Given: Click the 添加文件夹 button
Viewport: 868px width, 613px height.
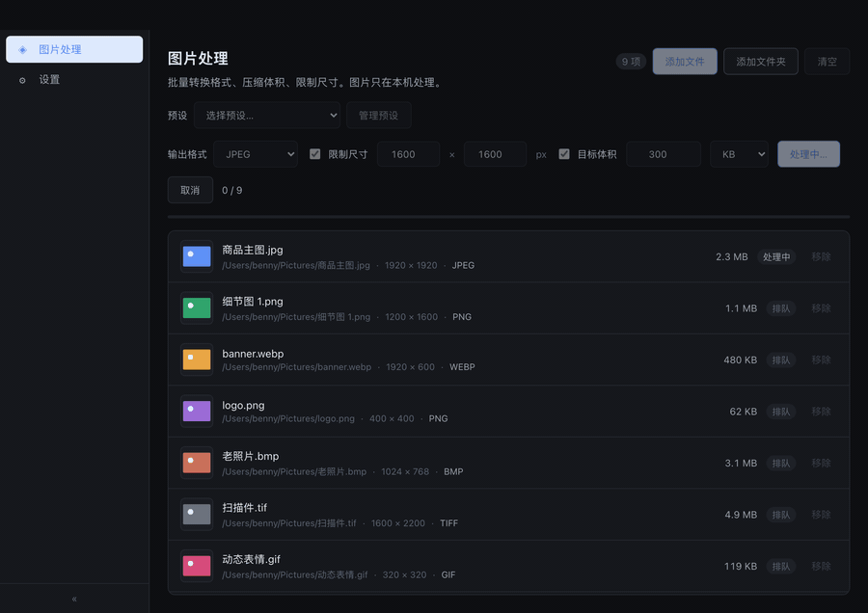Looking at the screenshot, I should (x=761, y=62).
